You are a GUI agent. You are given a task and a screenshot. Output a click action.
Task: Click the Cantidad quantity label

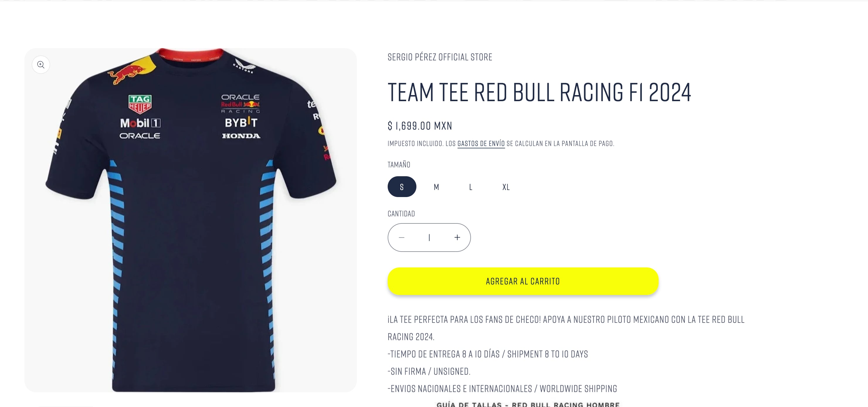(x=401, y=213)
